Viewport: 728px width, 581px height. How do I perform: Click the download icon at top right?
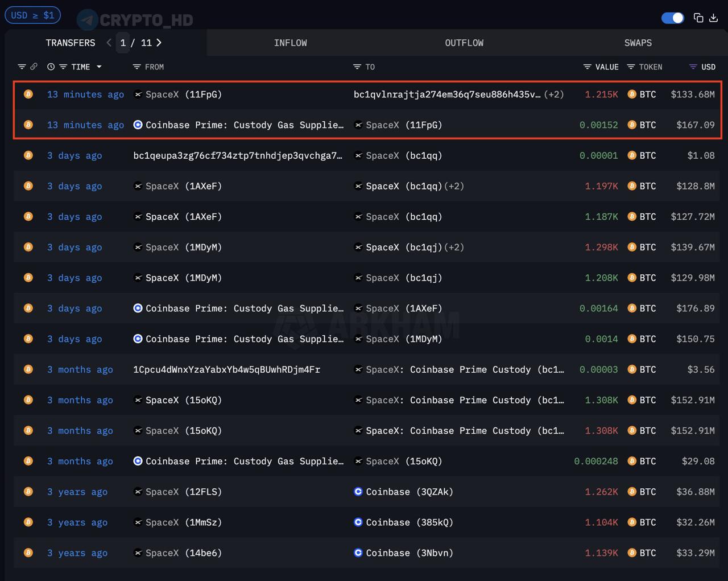click(x=713, y=18)
